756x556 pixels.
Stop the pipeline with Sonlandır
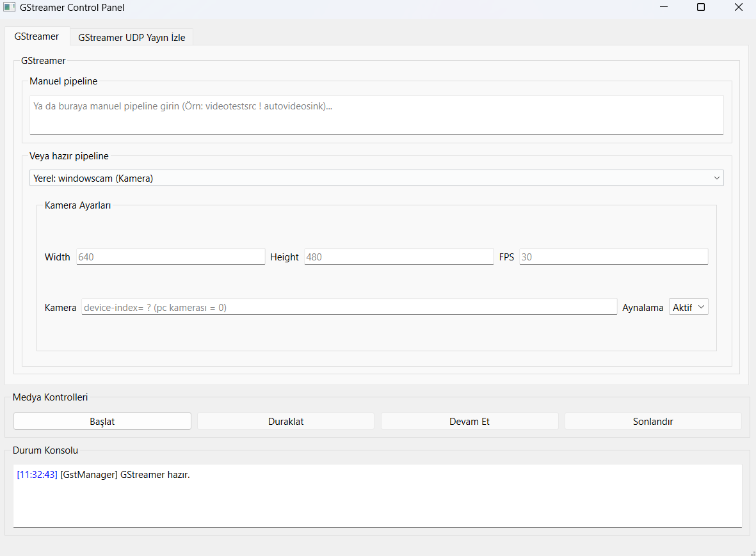pos(653,421)
